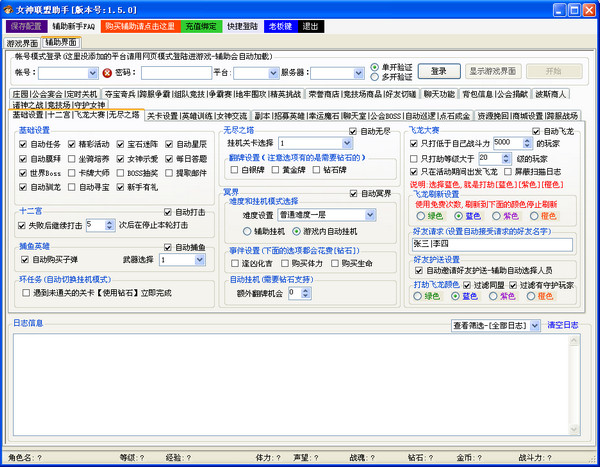Click the 清空日志 link
The height and width of the screenshot is (467, 600).
[x=562, y=325]
